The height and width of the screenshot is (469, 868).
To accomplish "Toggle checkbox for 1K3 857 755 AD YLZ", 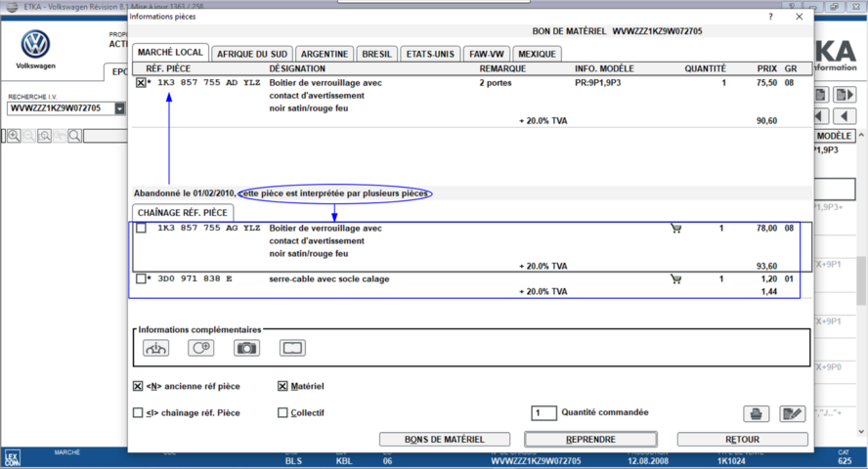I will (141, 83).
